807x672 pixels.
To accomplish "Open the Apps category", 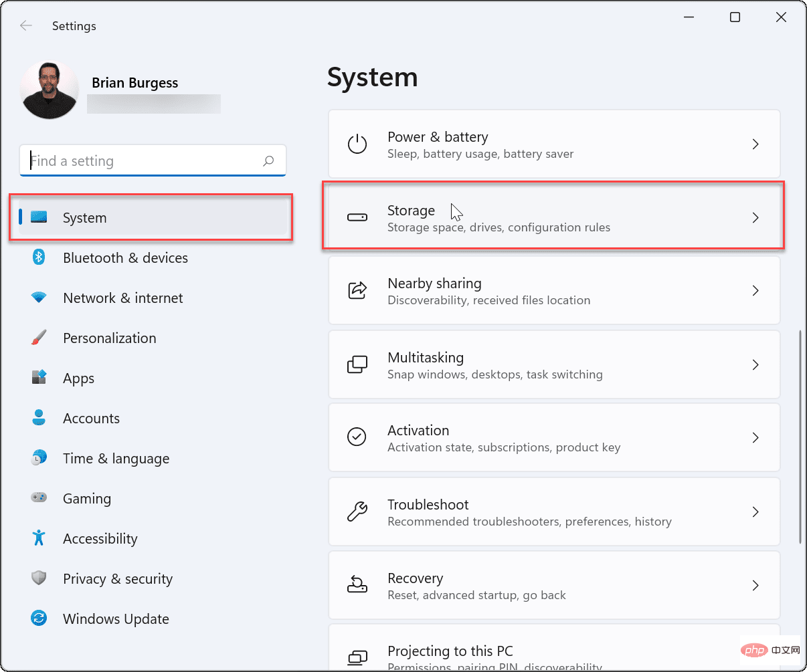I will [153, 378].
